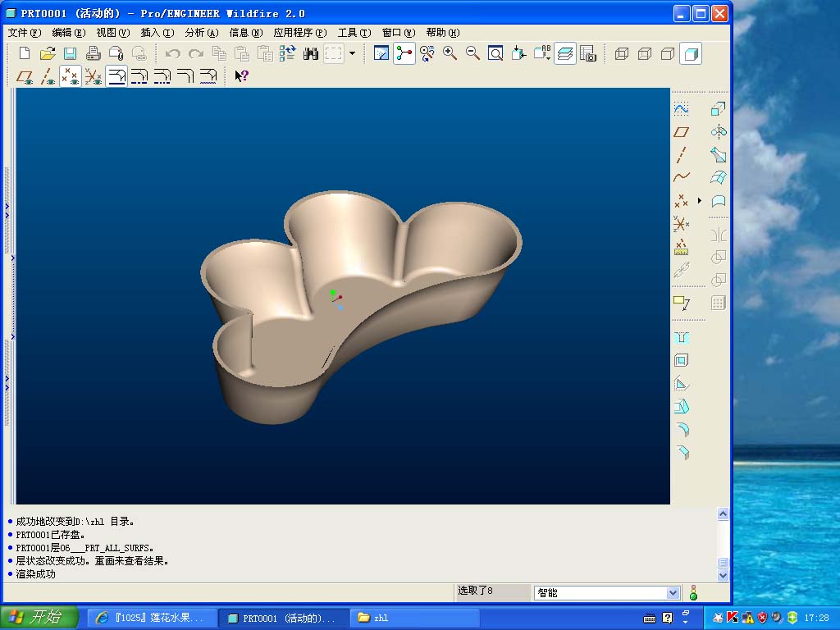
Task: Open the 编辑(E) menu
Action: click(x=69, y=33)
